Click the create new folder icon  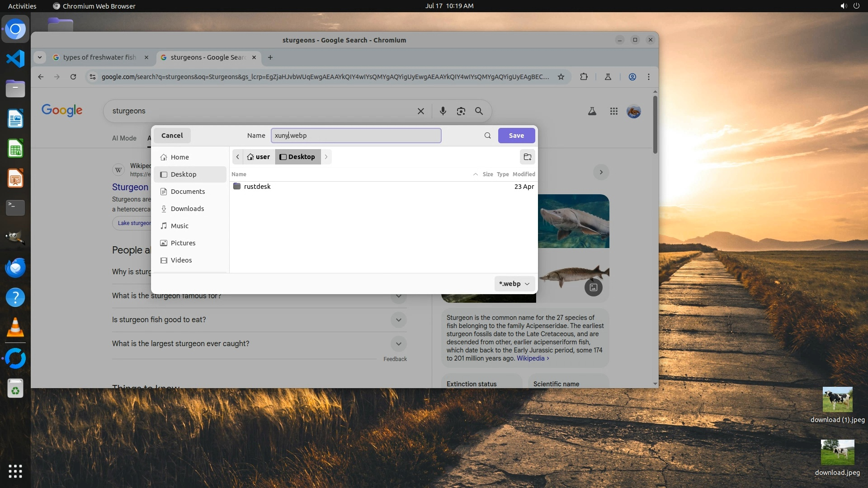[527, 157]
